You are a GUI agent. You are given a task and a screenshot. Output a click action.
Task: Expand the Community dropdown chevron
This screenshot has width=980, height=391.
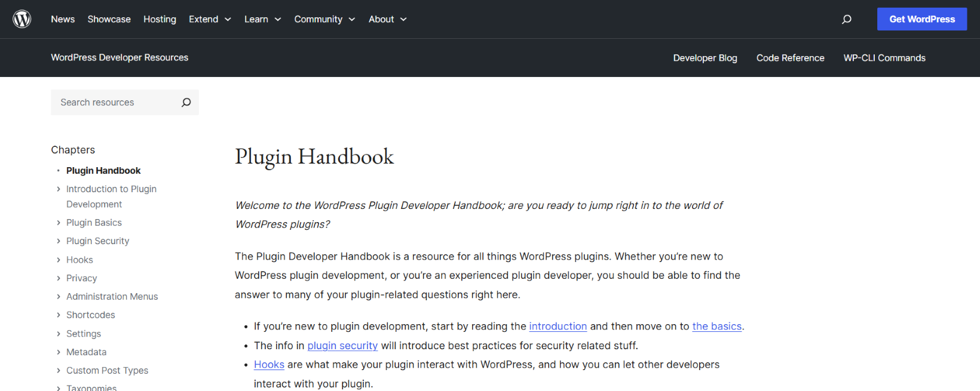pyautogui.click(x=352, y=20)
